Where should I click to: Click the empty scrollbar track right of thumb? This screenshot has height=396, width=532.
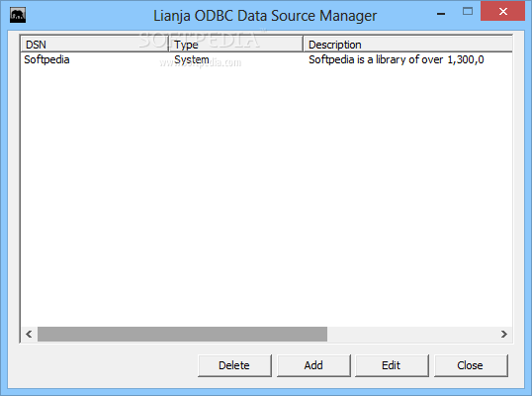pos(411,335)
